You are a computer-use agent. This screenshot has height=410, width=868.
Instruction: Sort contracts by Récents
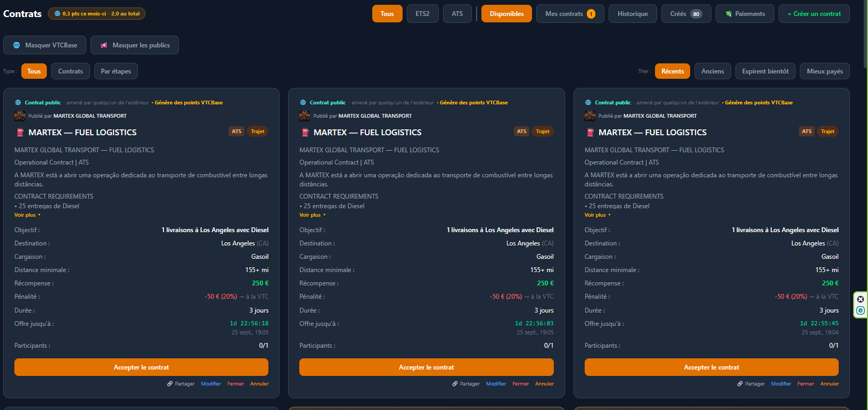pos(673,71)
